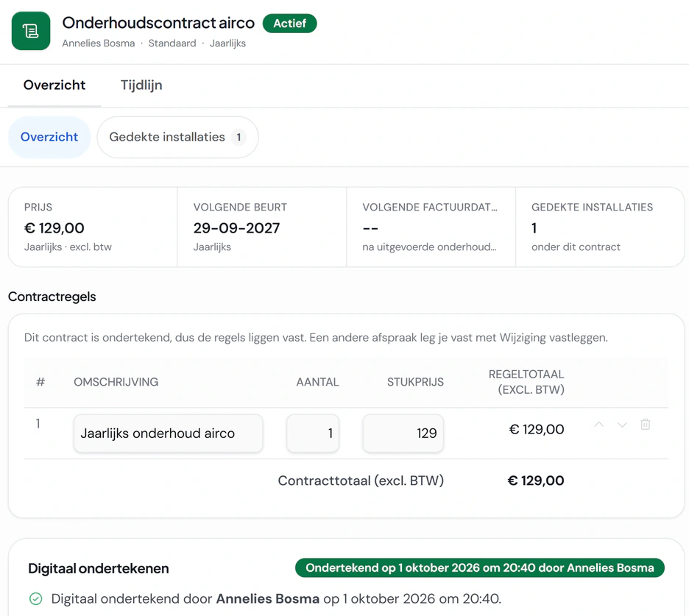Click the count badge on Gedekte installaties

pos(239,138)
